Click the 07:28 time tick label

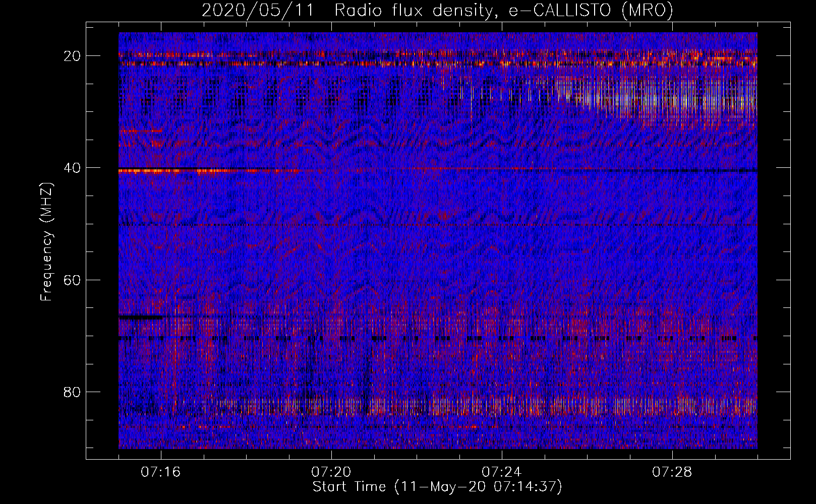click(x=672, y=472)
